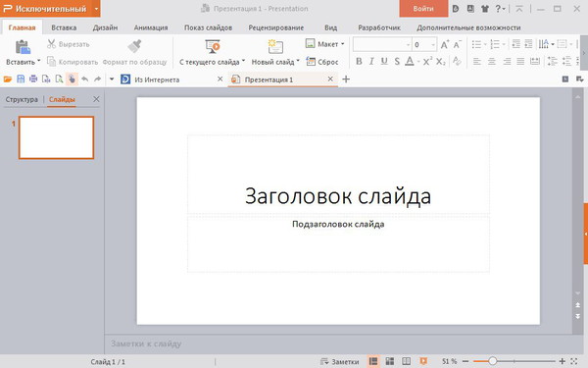Collapse the ribbon with the up-arrow icon

(x=519, y=9)
